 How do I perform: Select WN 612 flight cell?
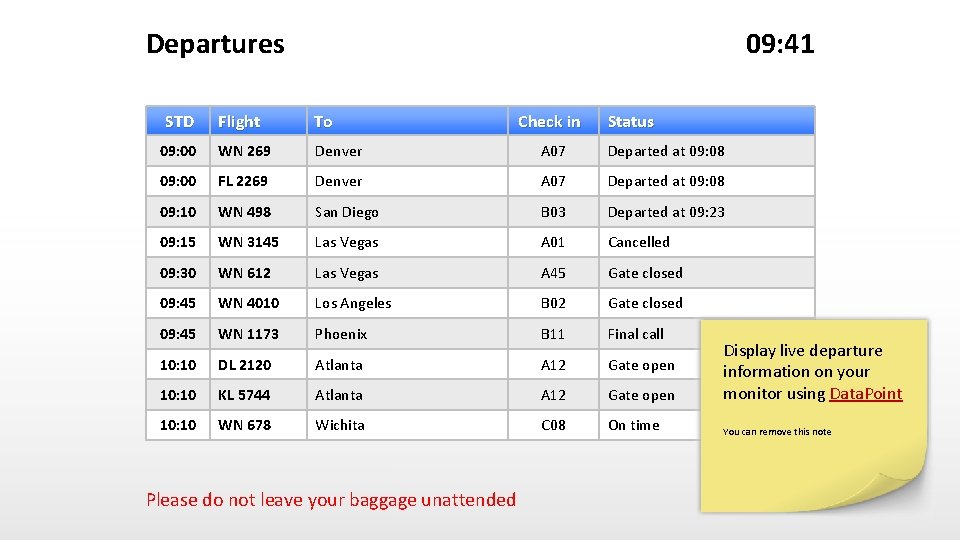(258, 273)
